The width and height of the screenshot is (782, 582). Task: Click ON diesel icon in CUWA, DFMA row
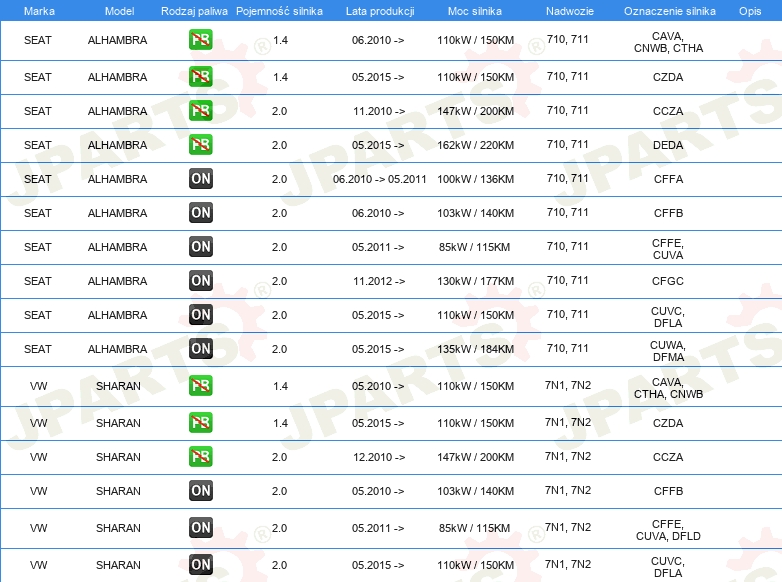pos(201,348)
